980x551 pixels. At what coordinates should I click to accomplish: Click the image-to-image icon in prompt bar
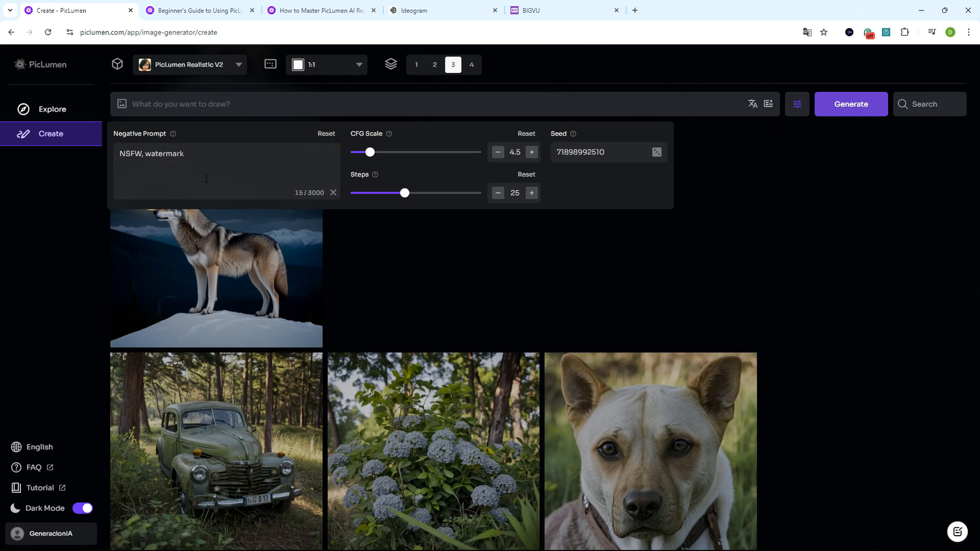click(122, 103)
